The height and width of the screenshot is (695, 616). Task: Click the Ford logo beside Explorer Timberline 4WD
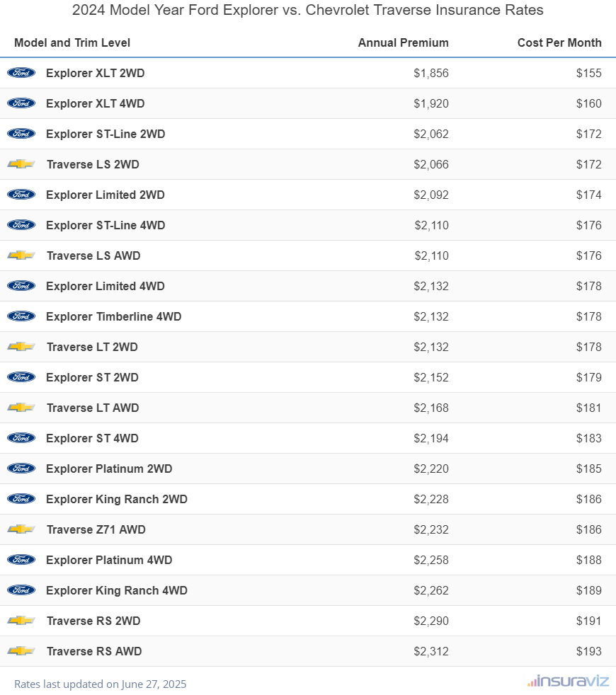21,316
